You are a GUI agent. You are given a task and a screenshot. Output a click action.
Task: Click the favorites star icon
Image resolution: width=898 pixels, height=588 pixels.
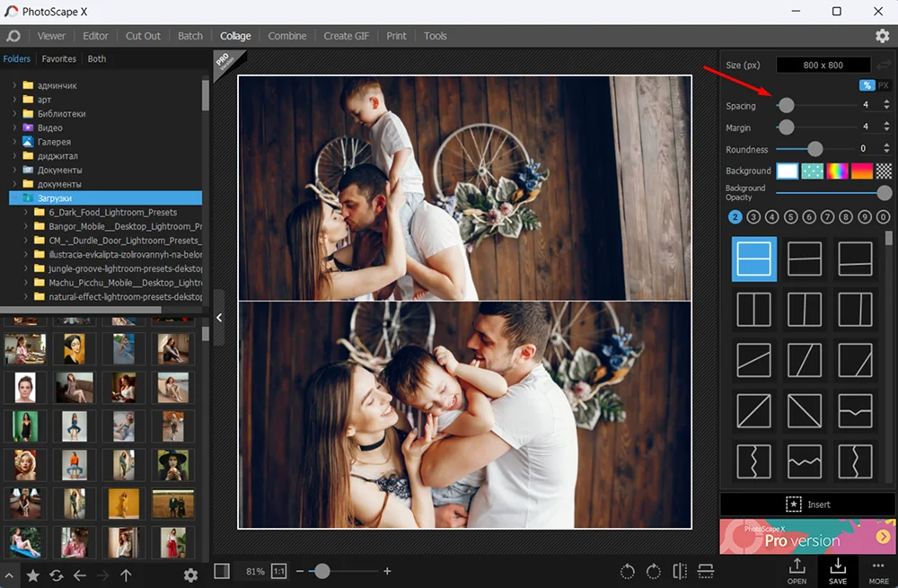32,575
